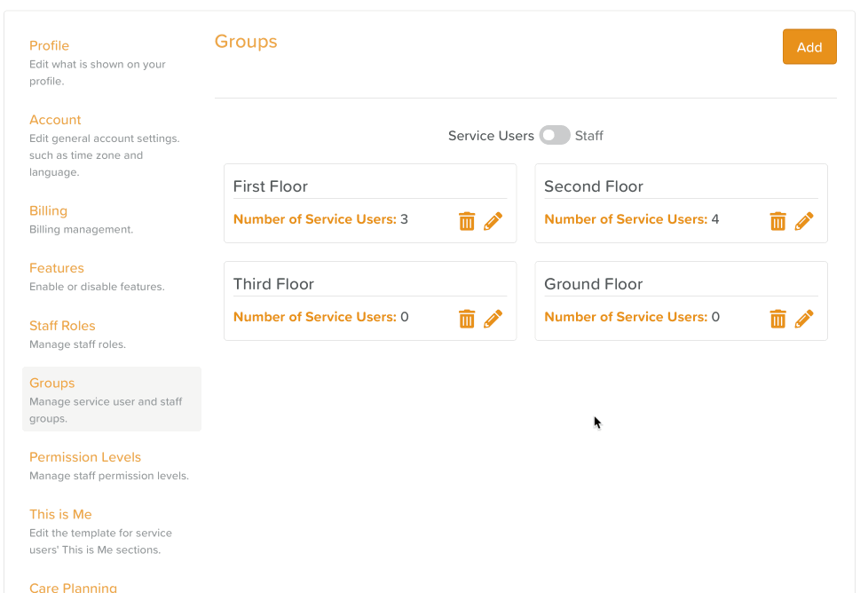Screen dimensions: 868x593
Task: Toggle Service Users to Staff switch
Action: (555, 136)
